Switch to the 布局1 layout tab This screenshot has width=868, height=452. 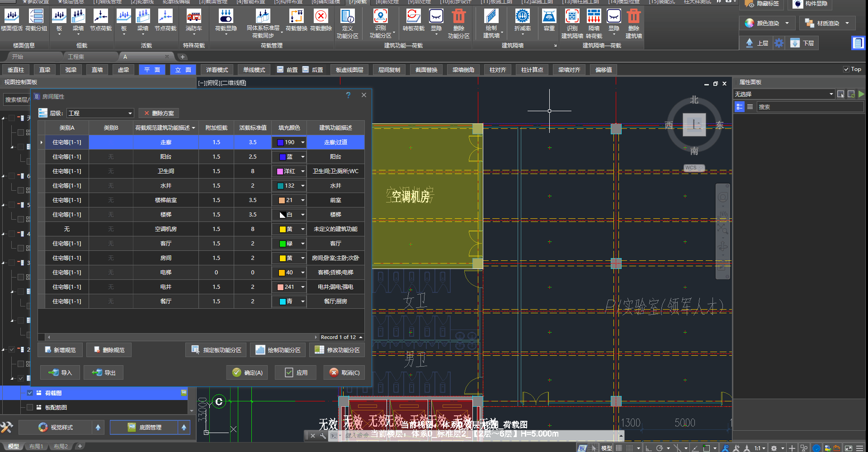tap(36, 447)
